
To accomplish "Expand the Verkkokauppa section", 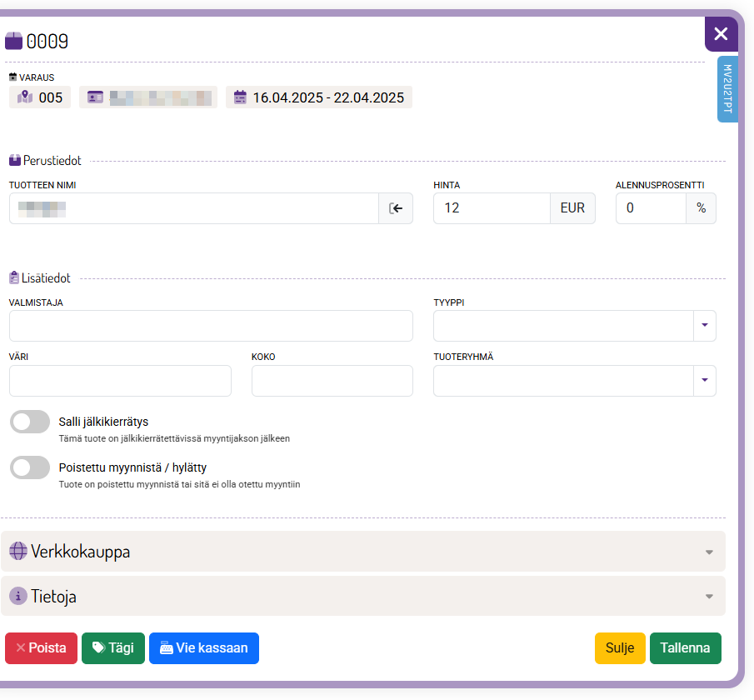I will tap(363, 551).
